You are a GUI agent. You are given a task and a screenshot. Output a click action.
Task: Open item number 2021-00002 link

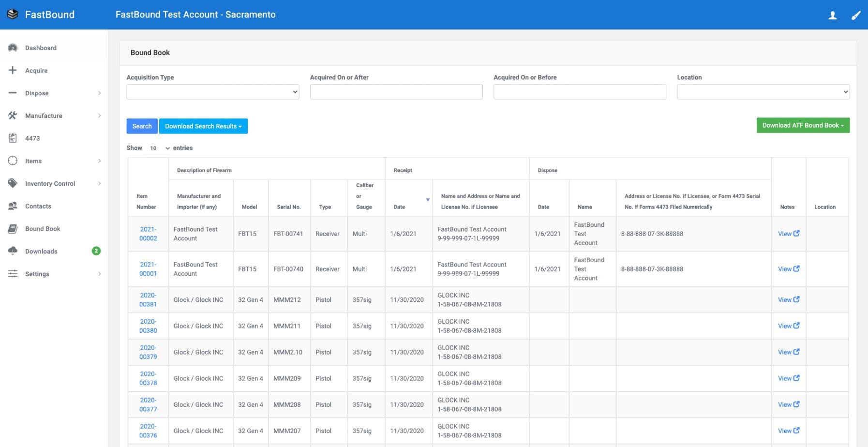148,234
